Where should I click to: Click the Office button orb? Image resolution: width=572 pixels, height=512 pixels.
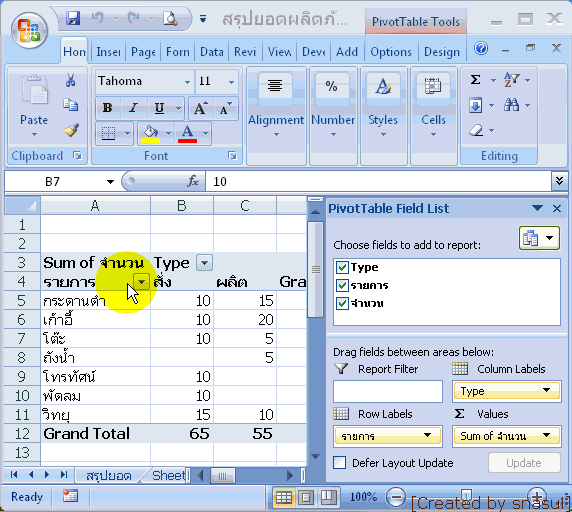(x=29, y=31)
